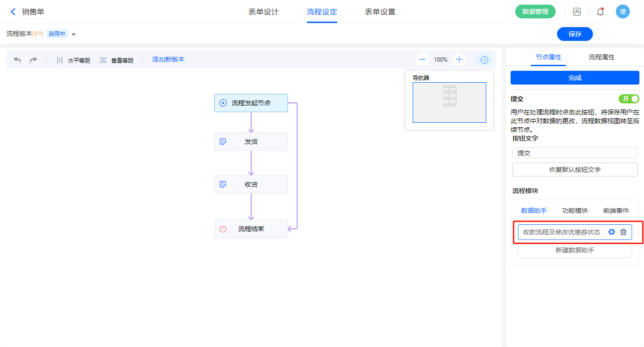Select the 发货 node on canvas

pos(251,142)
